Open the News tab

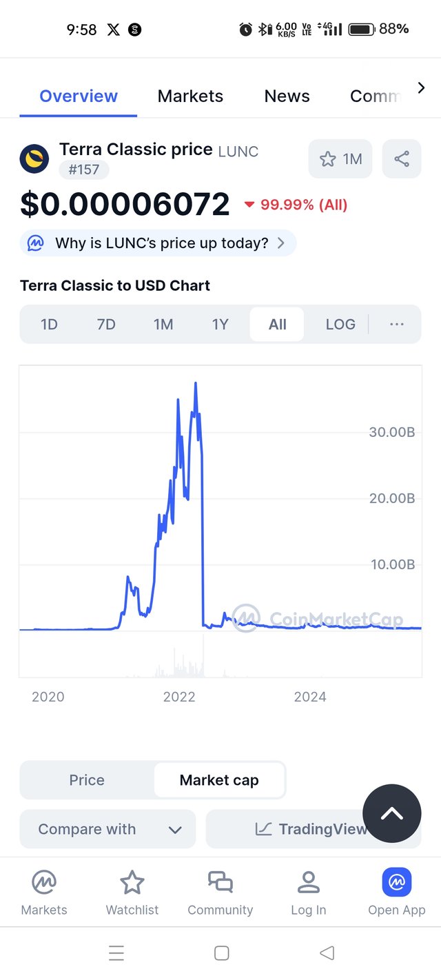coord(287,96)
